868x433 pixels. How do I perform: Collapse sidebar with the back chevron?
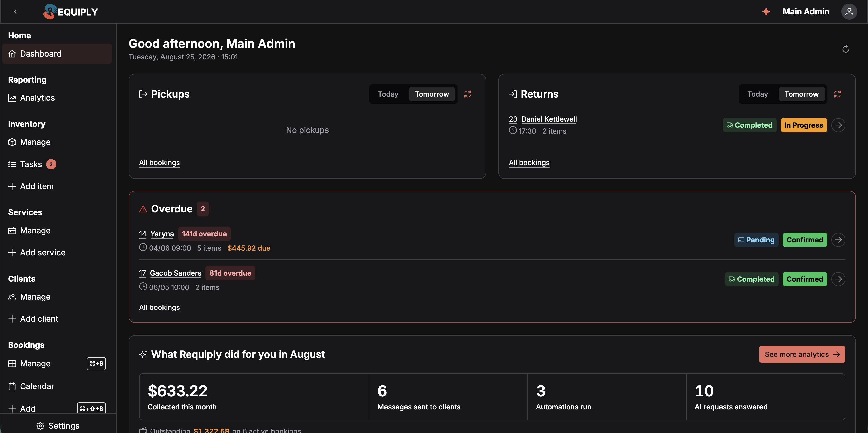15,12
